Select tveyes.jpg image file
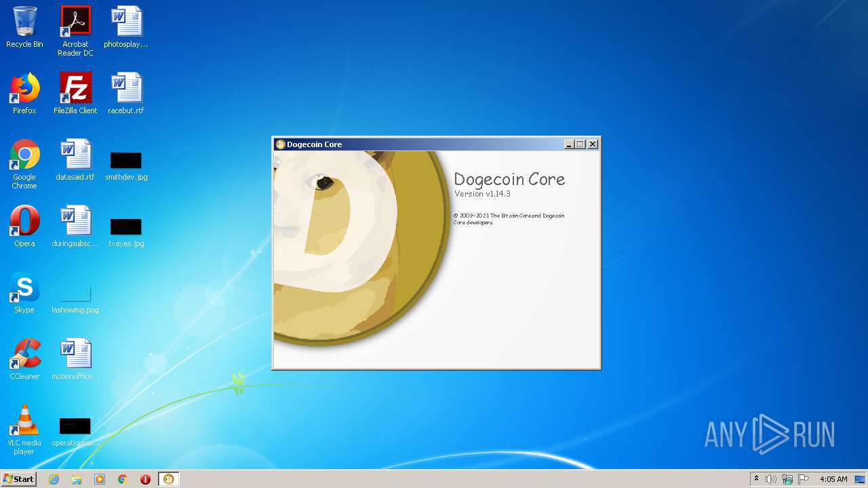 (x=126, y=232)
